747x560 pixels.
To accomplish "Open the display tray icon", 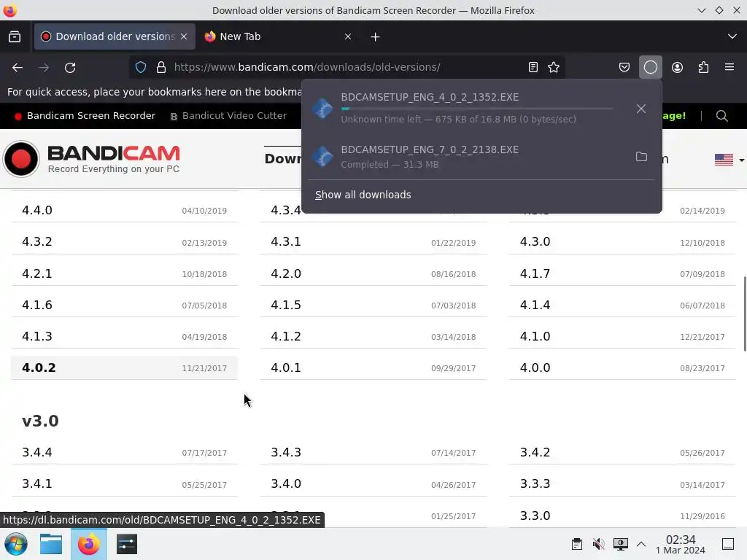I will coord(620,544).
